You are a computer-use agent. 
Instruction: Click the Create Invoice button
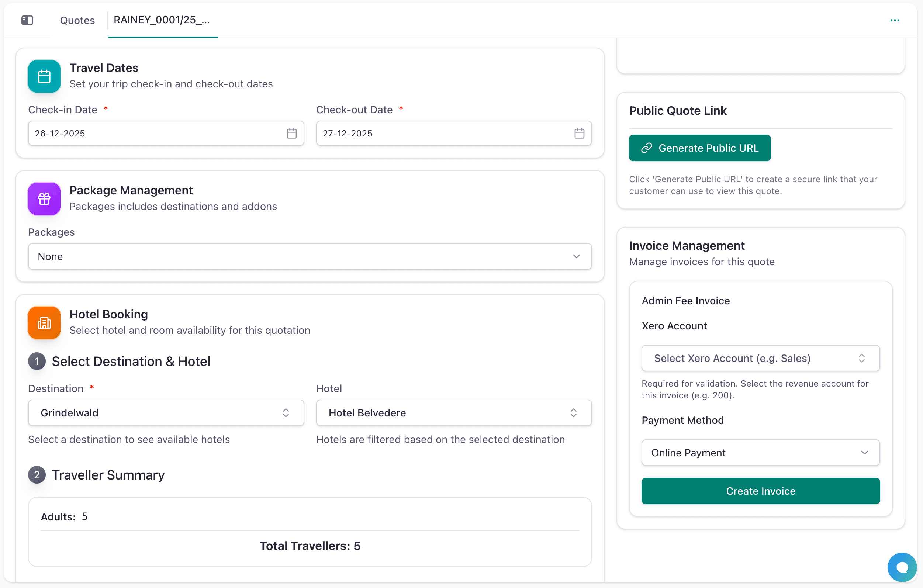coord(760,491)
